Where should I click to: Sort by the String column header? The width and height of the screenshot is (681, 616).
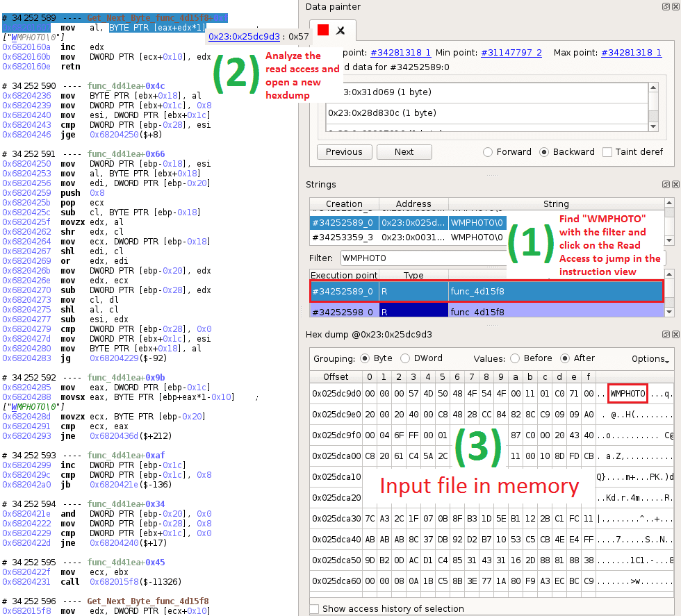click(556, 203)
